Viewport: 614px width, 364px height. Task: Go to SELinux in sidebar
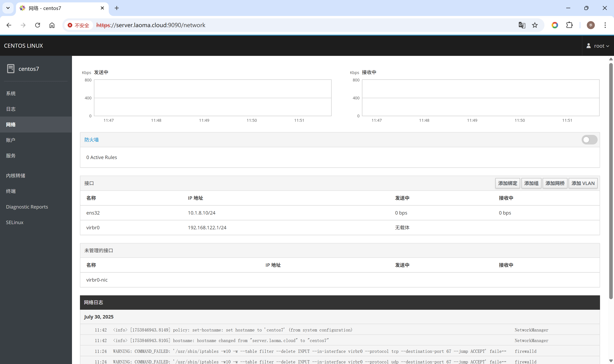pos(15,222)
